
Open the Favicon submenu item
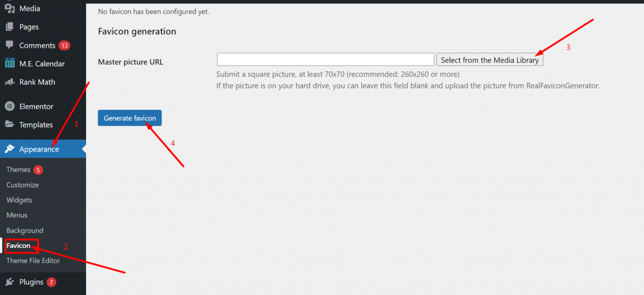(18, 245)
